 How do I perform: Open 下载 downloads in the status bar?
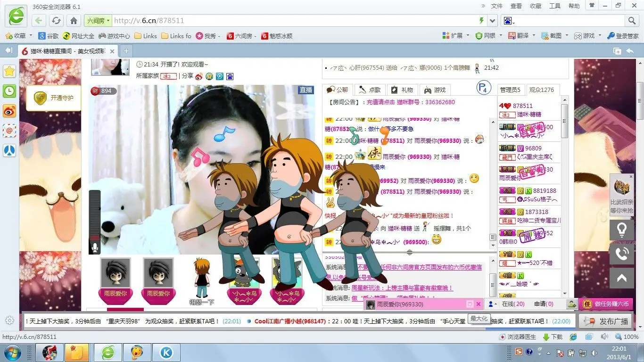(553, 337)
